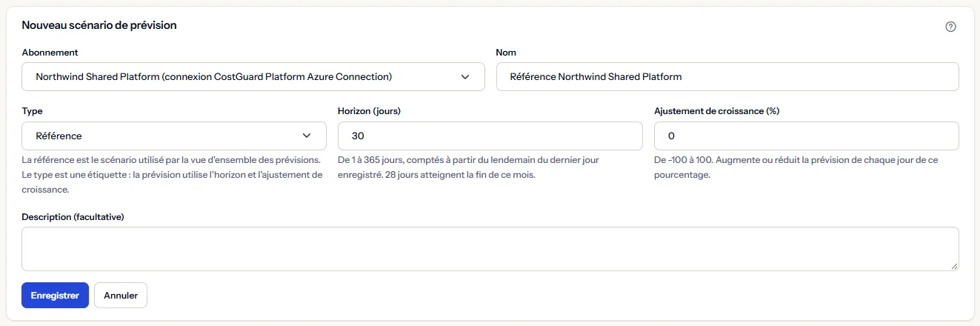Click the Nouveau scénario de prévision heading
This screenshot has width=980, height=326.
pos(99,25)
